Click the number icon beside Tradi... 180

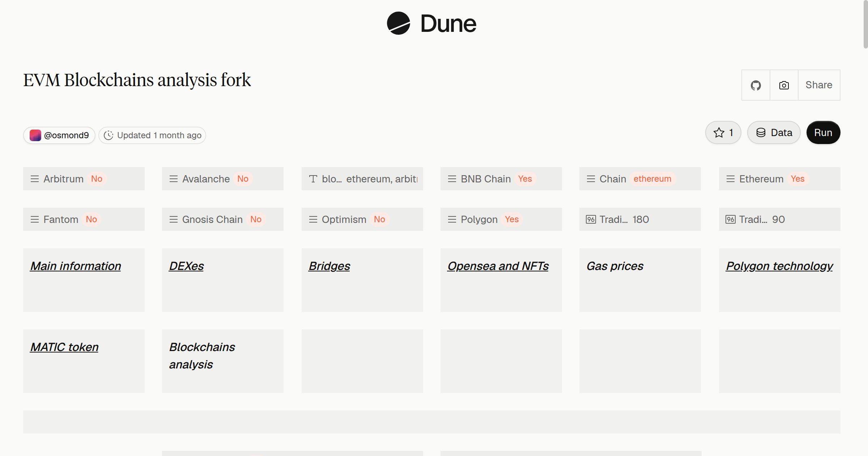pos(591,219)
